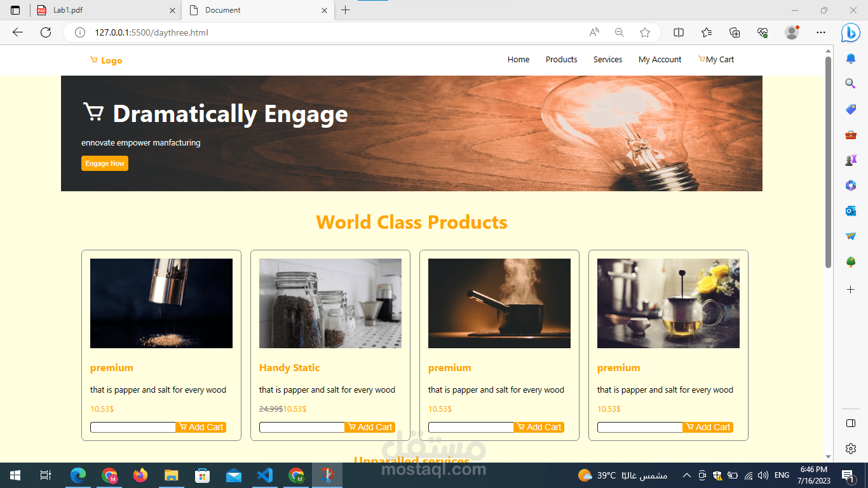Click the pepper grinder product image
Screen dimensions: 868x488
tap(161, 303)
